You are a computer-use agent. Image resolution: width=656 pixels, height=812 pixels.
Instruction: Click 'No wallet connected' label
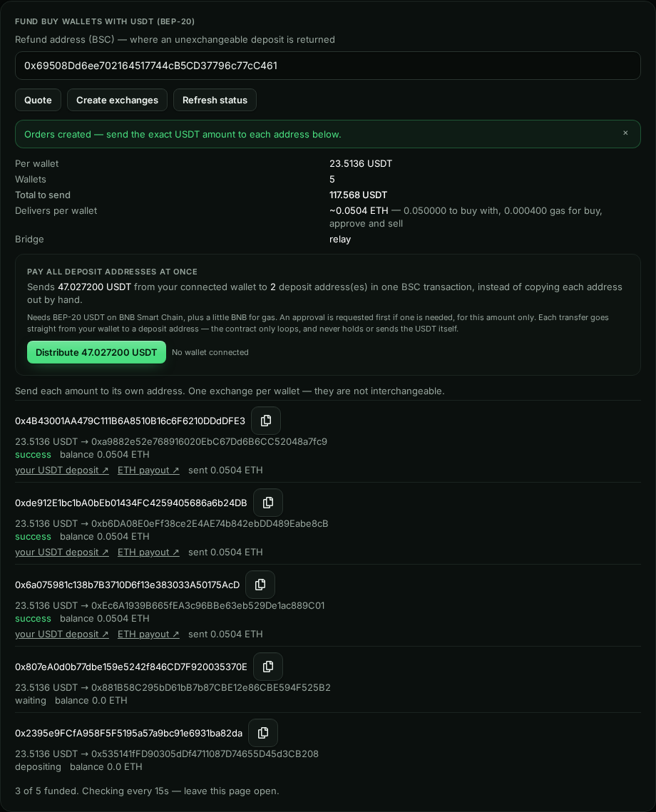pyautogui.click(x=210, y=352)
